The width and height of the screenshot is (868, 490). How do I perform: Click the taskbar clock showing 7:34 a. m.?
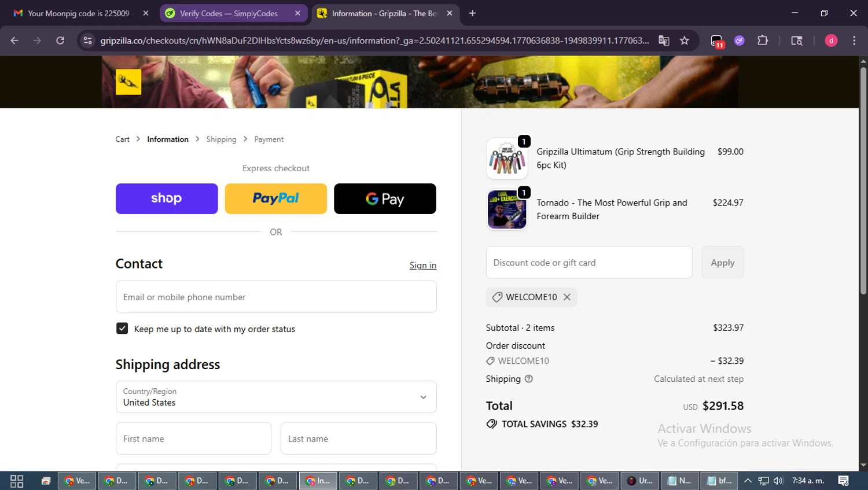tap(808, 481)
